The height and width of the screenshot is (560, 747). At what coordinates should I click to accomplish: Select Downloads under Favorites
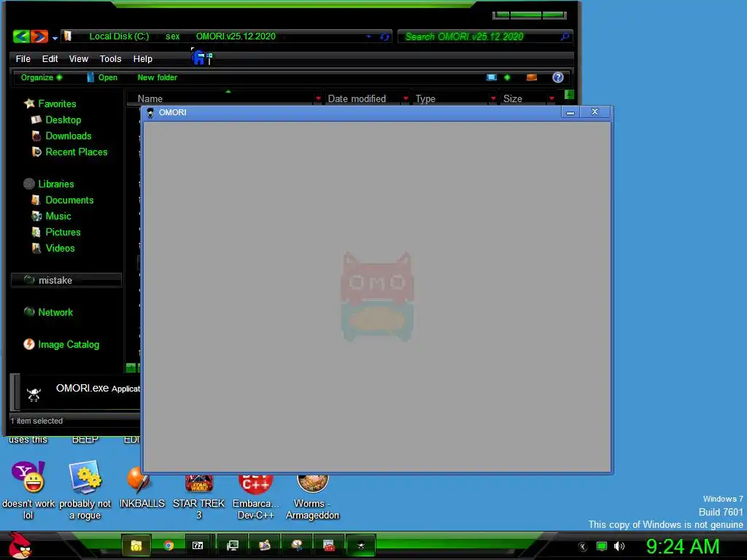click(x=61, y=136)
